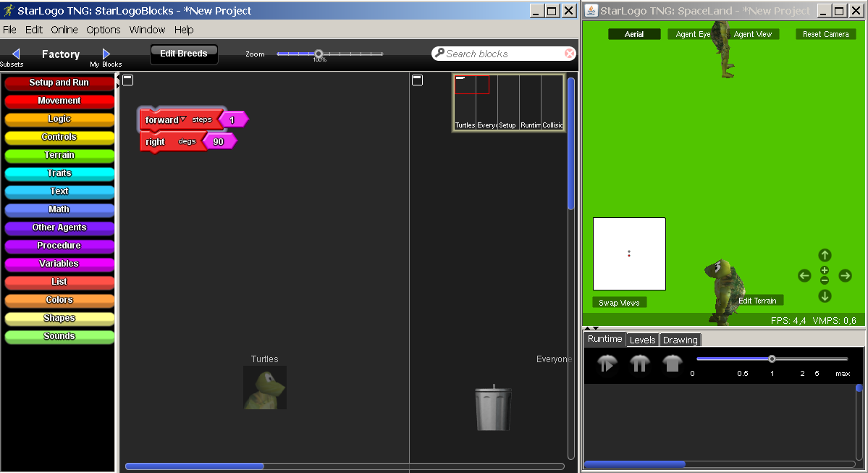This screenshot has height=473, width=868.
Task: Switch to the Levels tab
Action: coord(643,340)
